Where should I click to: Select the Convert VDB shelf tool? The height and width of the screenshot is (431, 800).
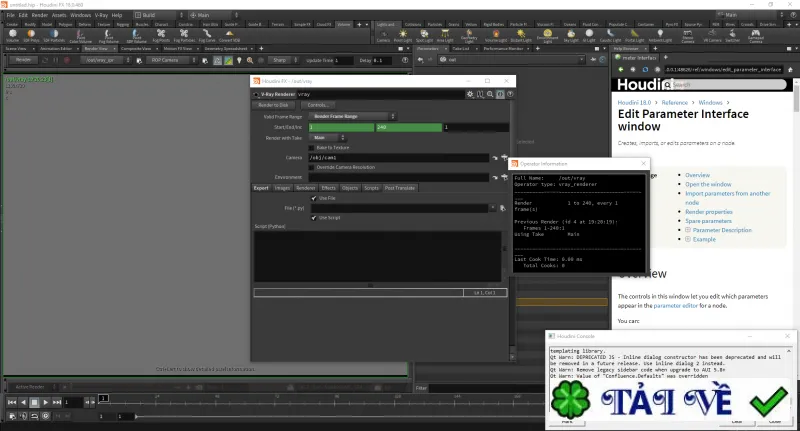(229, 35)
